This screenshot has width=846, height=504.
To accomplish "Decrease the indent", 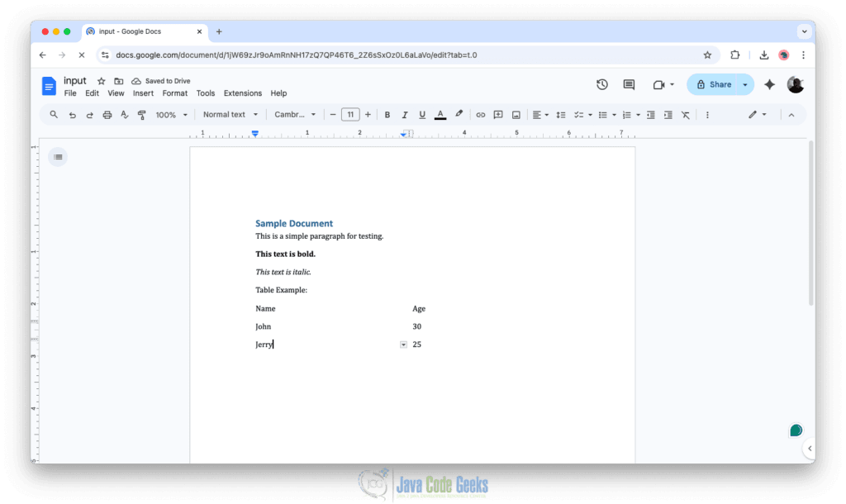I will [651, 115].
